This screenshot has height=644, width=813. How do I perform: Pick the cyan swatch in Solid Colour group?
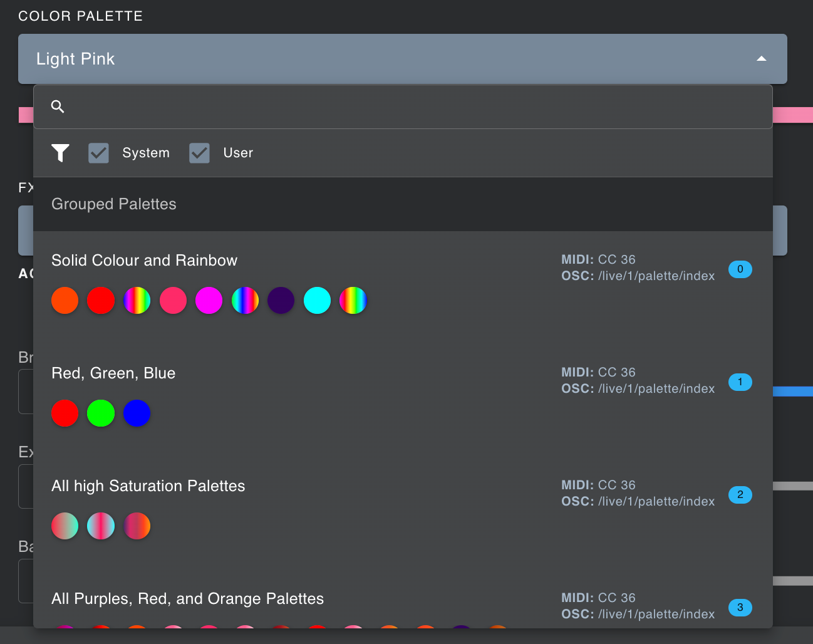click(317, 301)
